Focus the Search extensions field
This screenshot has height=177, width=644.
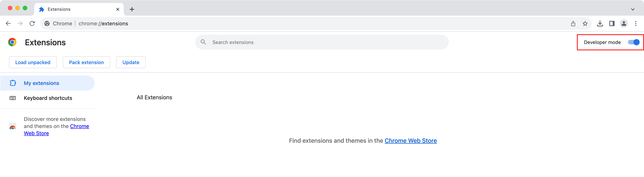(x=321, y=42)
